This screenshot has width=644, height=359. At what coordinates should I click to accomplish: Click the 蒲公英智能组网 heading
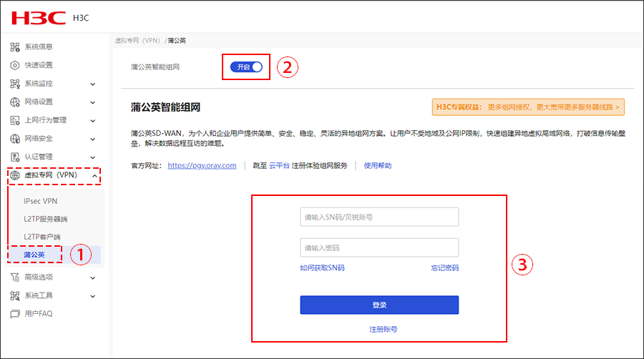(165, 107)
